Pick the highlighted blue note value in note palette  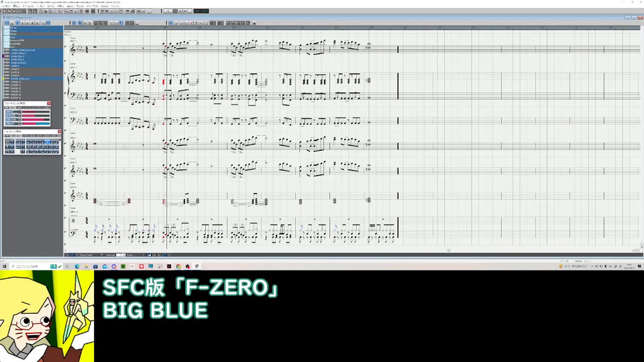coord(47,142)
